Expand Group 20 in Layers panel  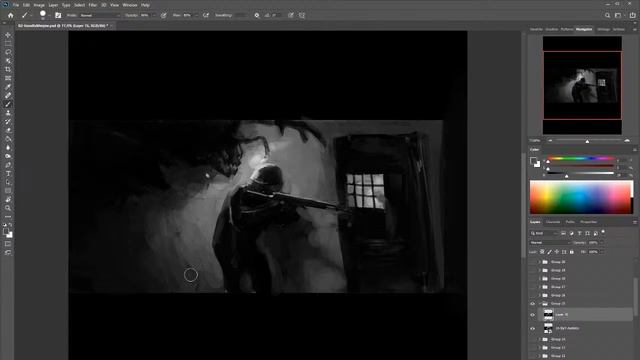coord(539,262)
